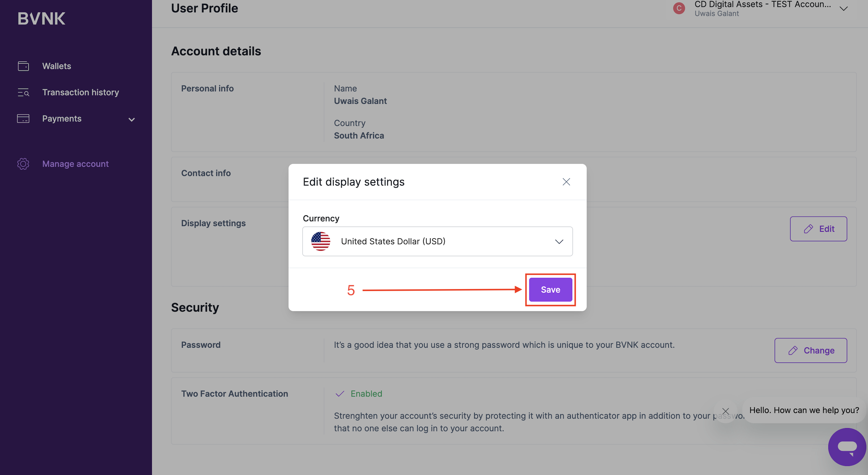Click the Wallets icon in sidebar
The width and height of the screenshot is (868, 475).
[23, 66]
